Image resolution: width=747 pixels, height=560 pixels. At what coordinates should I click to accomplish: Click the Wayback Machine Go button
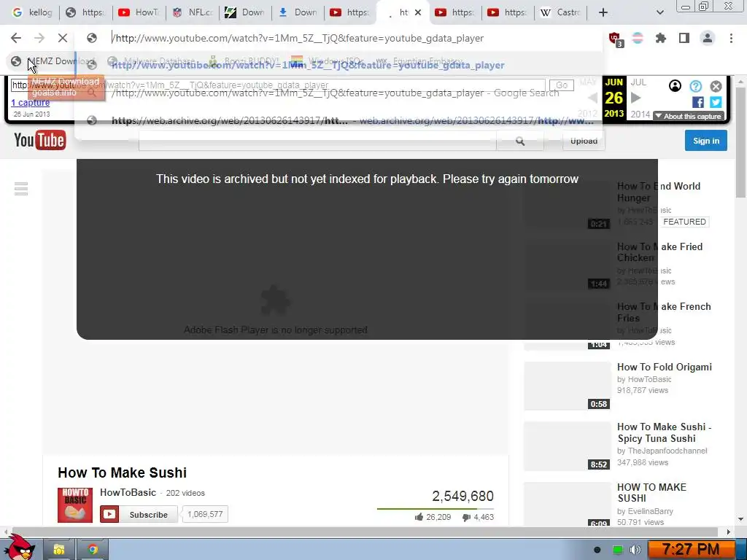tap(562, 85)
